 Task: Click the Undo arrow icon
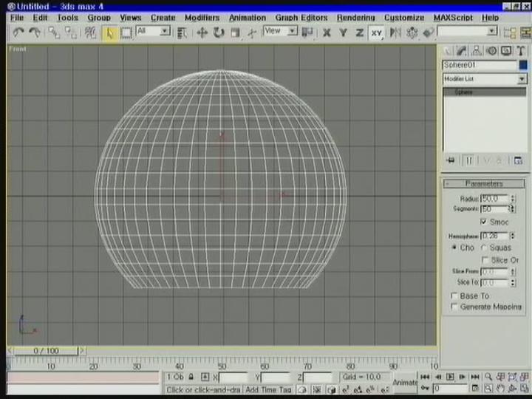click(18, 33)
